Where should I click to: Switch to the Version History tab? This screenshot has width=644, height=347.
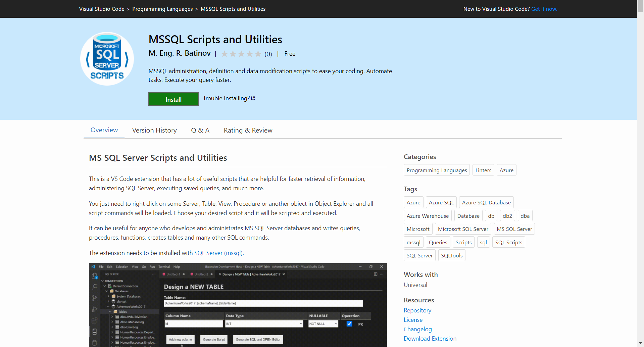[x=154, y=130]
